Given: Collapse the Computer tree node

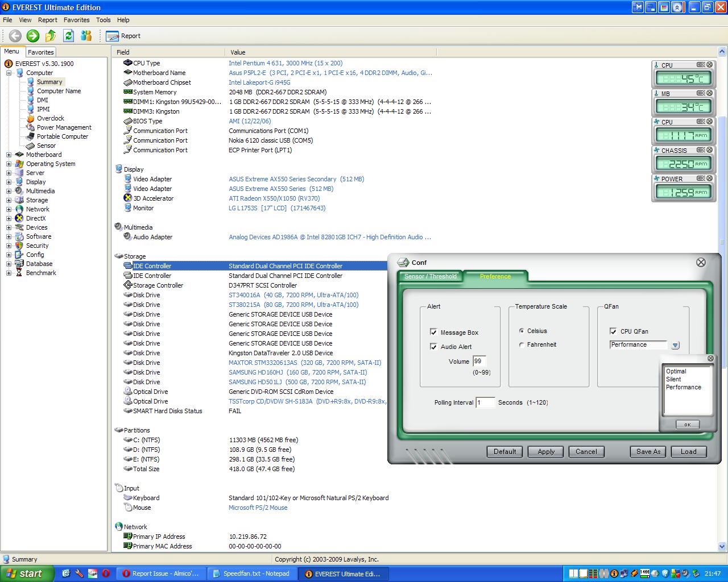Looking at the screenshot, I should click(9, 73).
